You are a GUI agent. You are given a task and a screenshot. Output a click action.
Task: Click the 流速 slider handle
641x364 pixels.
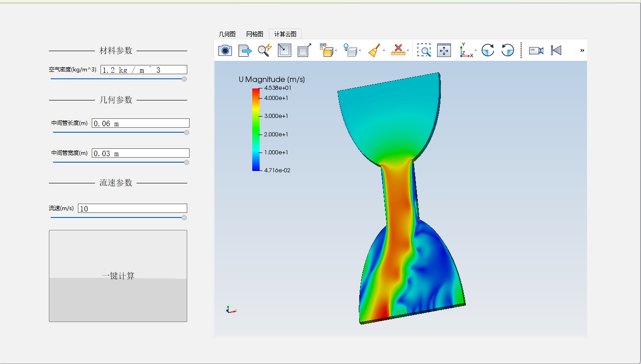tap(184, 217)
